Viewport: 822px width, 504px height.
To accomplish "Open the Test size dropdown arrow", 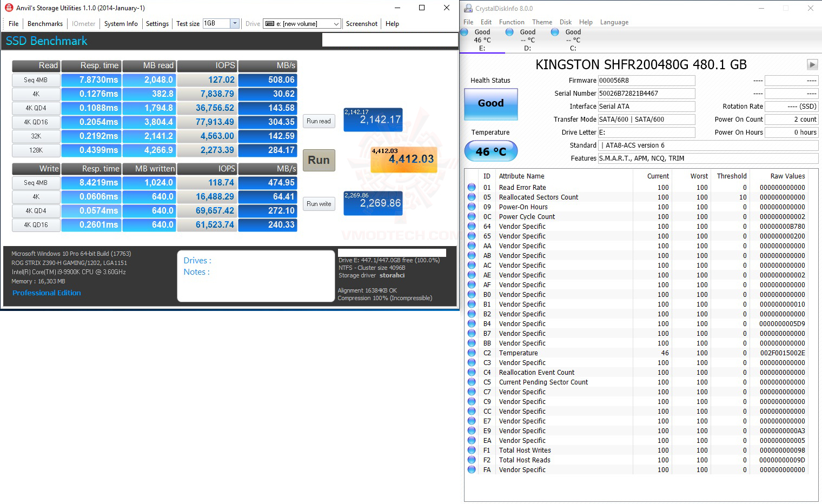I will pos(235,23).
